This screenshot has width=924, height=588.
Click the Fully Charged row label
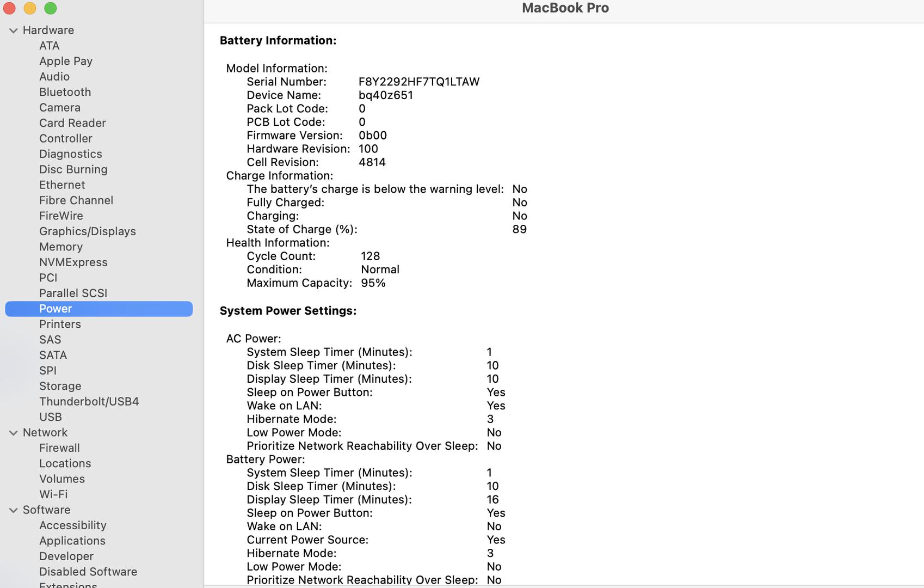286,203
